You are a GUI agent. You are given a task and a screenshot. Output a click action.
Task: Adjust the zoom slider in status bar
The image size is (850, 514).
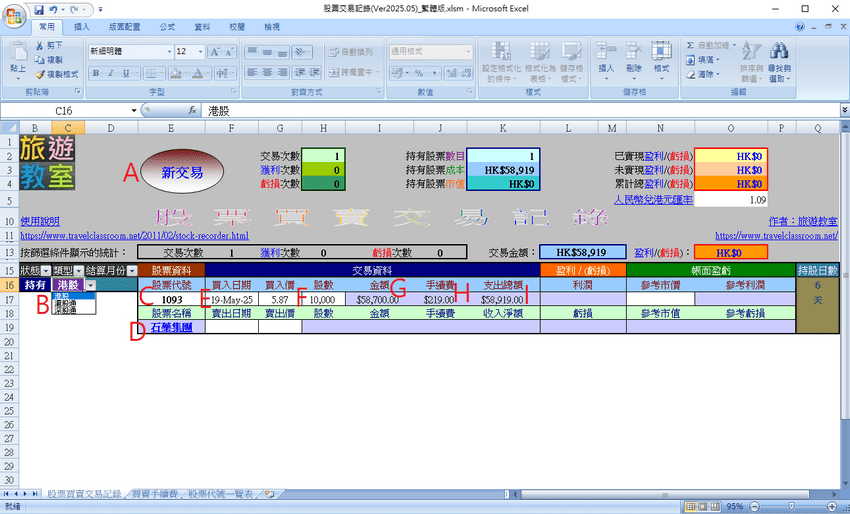[x=791, y=506]
